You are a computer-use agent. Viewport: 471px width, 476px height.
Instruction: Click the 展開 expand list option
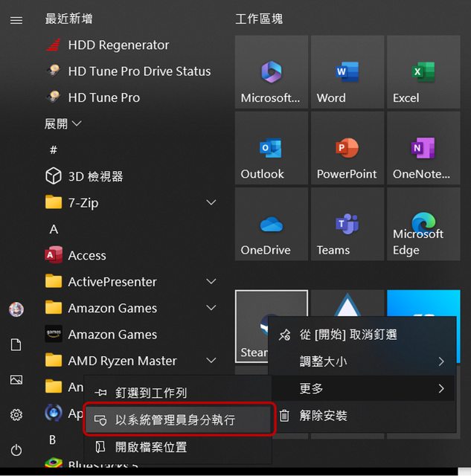click(x=63, y=123)
